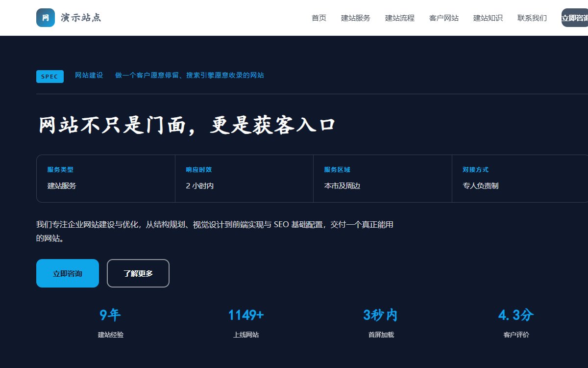Click the value 专人负责制
Image resolution: width=588 pixels, height=368 pixels.
[481, 186]
